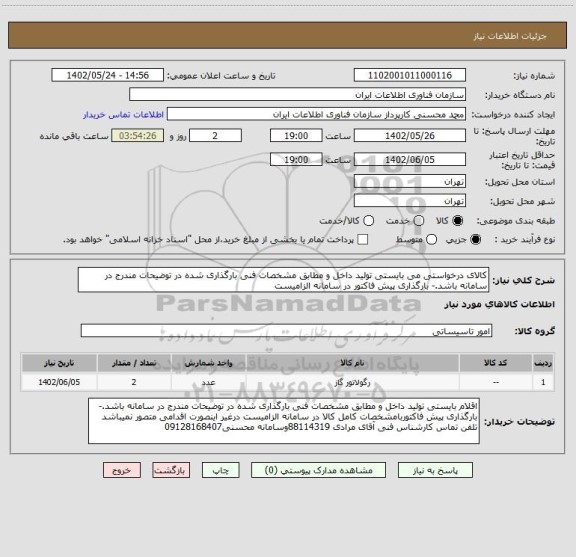Click the days remaining field showing 2

tap(215, 136)
